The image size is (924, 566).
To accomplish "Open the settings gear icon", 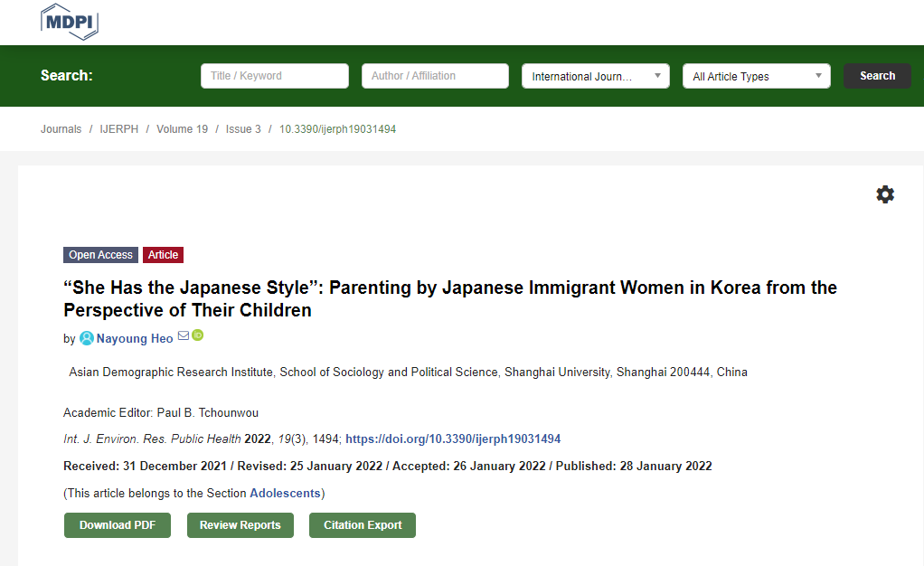I will [885, 194].
